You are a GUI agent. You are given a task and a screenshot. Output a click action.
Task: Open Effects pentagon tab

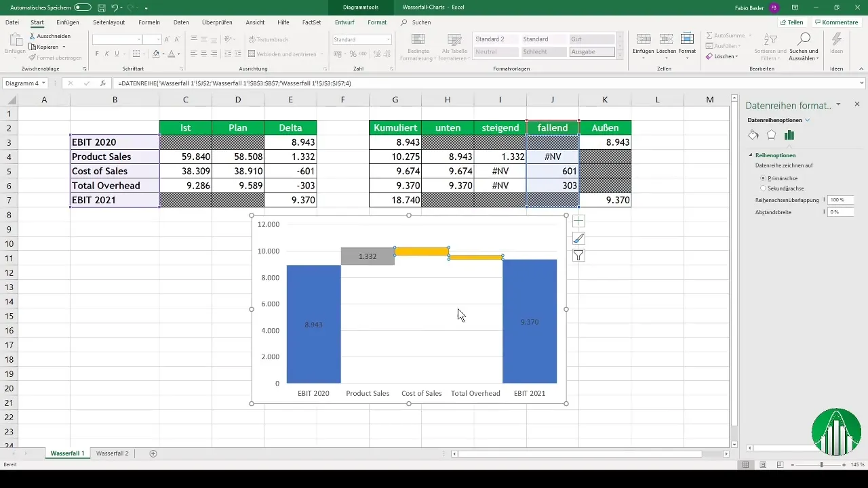(771, 135)
